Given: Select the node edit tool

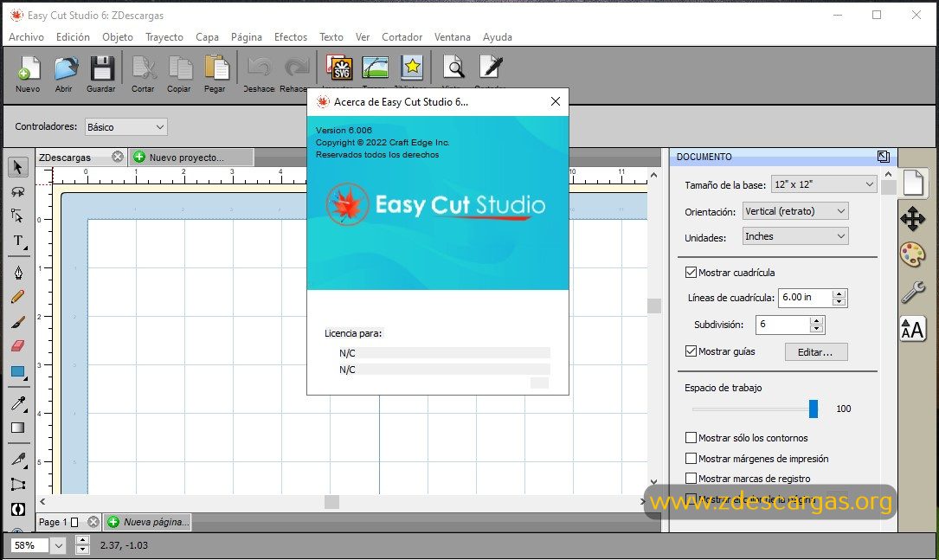Looking at the screenshot, I should (18, 216).
